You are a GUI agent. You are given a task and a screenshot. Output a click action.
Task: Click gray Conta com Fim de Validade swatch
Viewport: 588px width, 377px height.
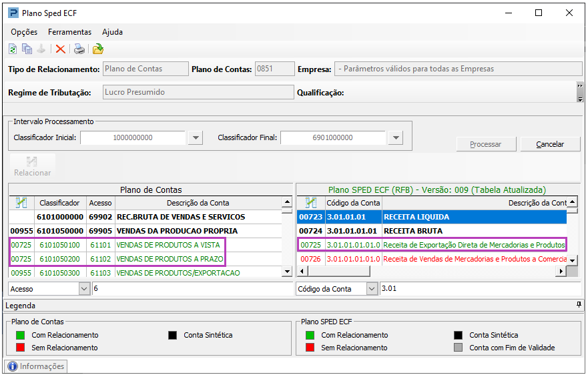click(458, 348)
